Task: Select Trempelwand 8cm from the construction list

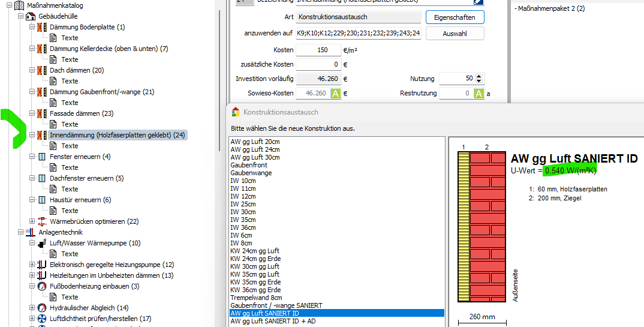Action: coord(256,298)
